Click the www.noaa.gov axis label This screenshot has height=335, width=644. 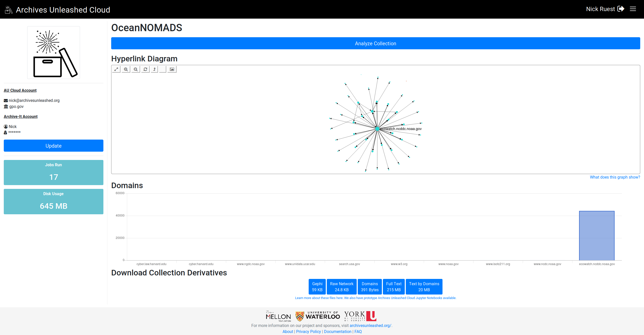pos(449,264)
